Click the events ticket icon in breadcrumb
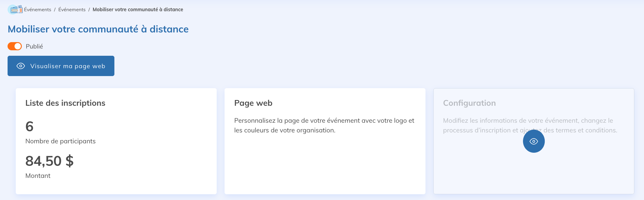The image size is (644, 200). [15, 9]
